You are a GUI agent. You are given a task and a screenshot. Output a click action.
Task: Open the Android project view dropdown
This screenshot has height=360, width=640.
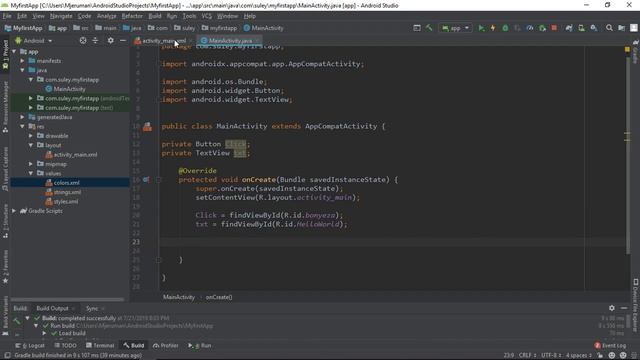tap(34, 41)
